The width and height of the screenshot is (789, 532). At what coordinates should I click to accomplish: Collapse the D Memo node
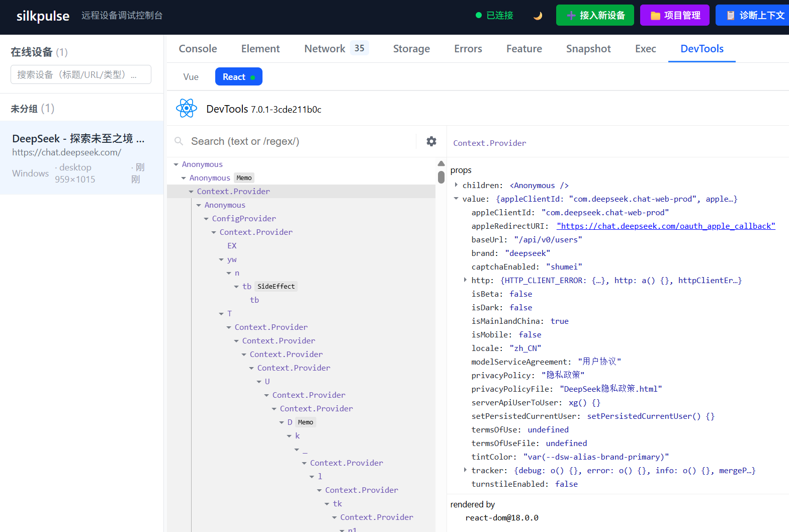pyautogui.click(x=282, y=422)
